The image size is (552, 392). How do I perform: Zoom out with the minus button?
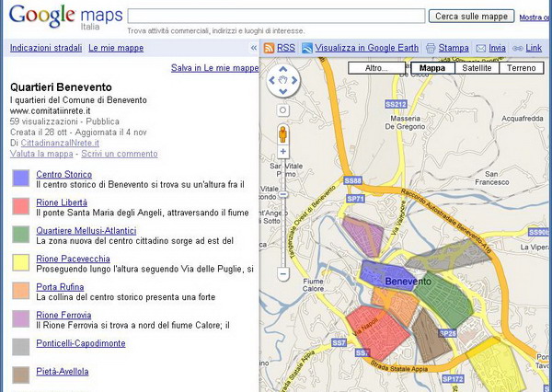coord(282,273)
